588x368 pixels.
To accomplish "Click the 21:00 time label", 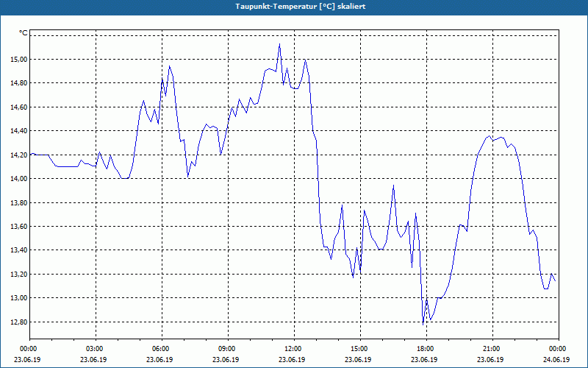I will tap(492, 349).
